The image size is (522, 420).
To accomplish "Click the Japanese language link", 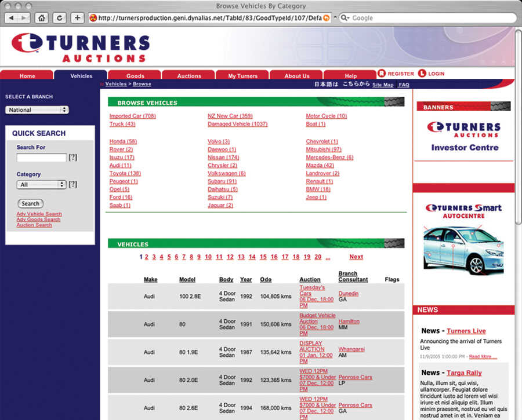I will pos(342,84).
